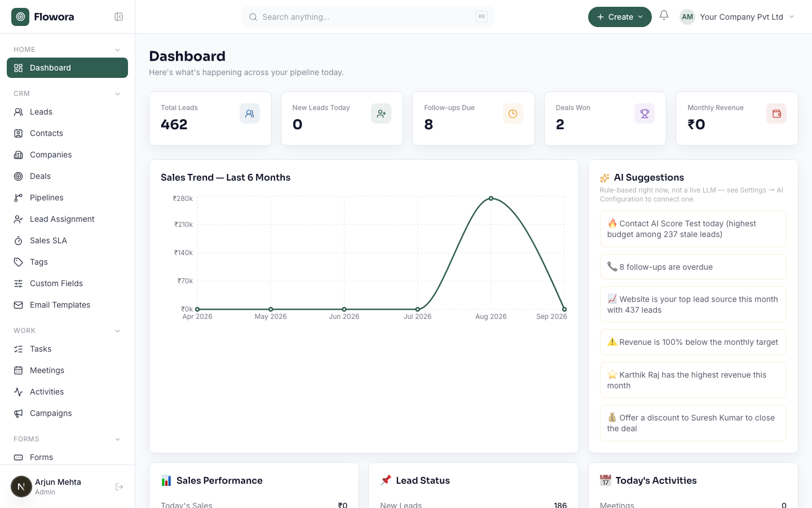The height and width of the screenshot is (508, 812).
Task: Open Companies section
Action: pos(67,155)
